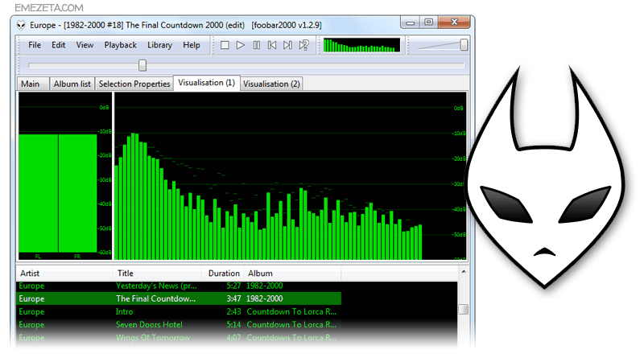The image size is (644, 362).
Task: Skip to the next track
Action: (x=287, y=45)
